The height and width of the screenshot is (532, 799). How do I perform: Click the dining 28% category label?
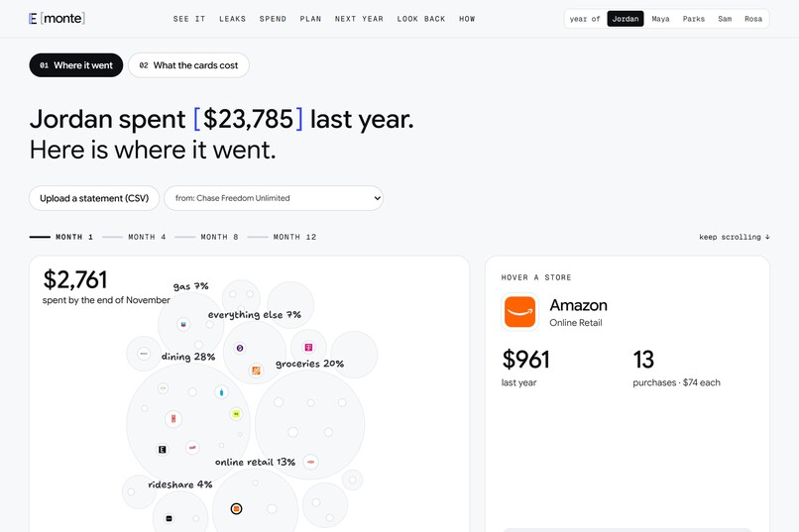[188, 357]
